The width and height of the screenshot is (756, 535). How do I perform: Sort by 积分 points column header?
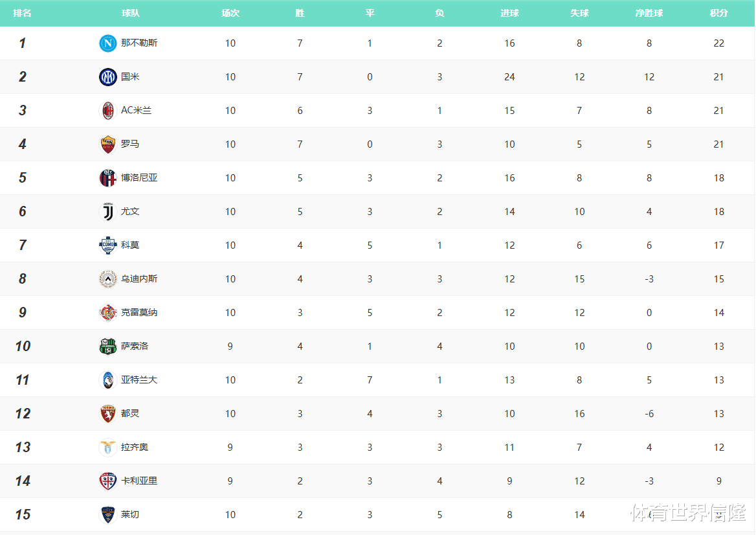click(x=718, y=13)
